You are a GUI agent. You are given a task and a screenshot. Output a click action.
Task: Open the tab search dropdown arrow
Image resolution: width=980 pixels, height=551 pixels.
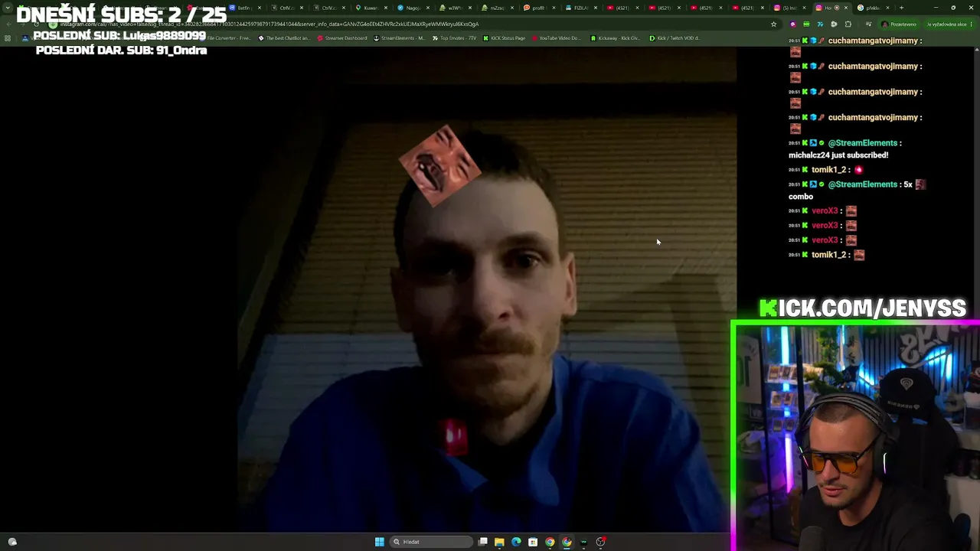pyautogui.click(x=8, y=8)
